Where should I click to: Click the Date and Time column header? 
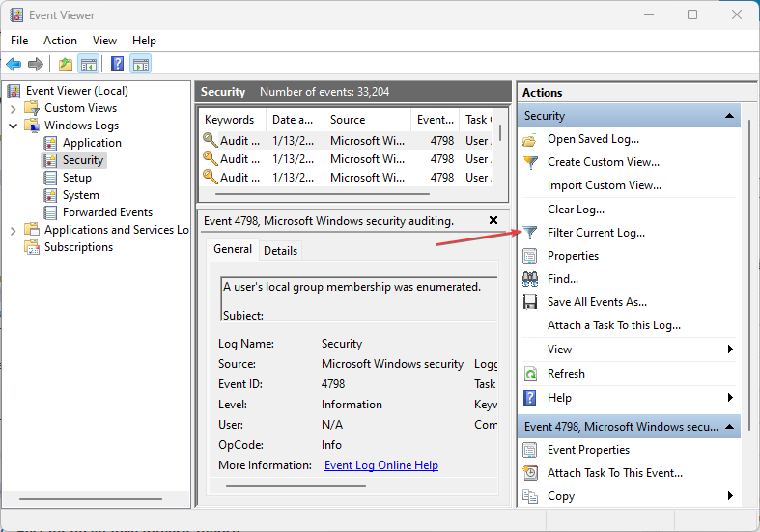pyautogui.click(x=296, y=120)
